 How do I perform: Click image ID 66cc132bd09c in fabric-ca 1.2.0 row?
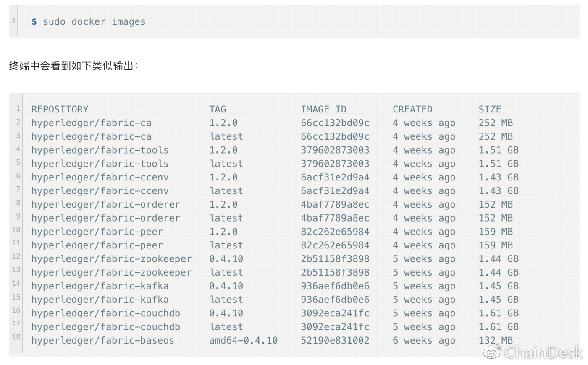point(335,123)
